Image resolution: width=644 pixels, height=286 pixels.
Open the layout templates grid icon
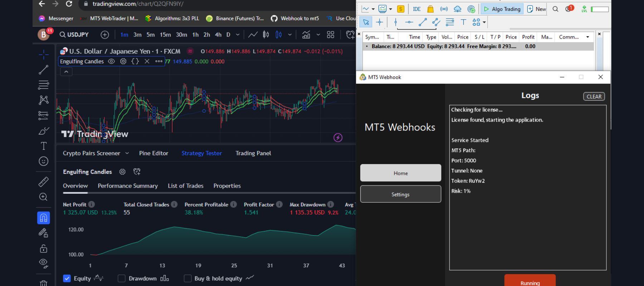pos(331,35)
